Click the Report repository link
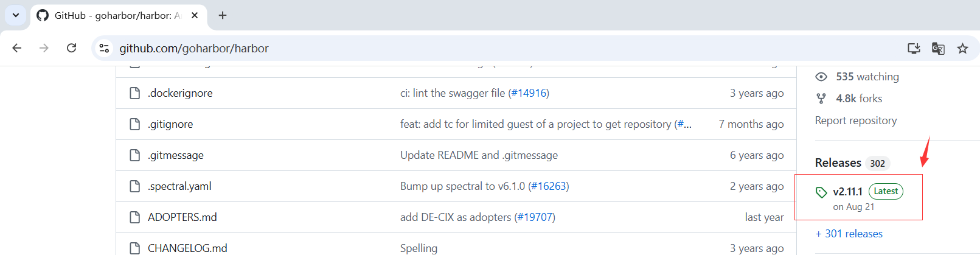The image size is (980, 255). [x=855, y=121]
